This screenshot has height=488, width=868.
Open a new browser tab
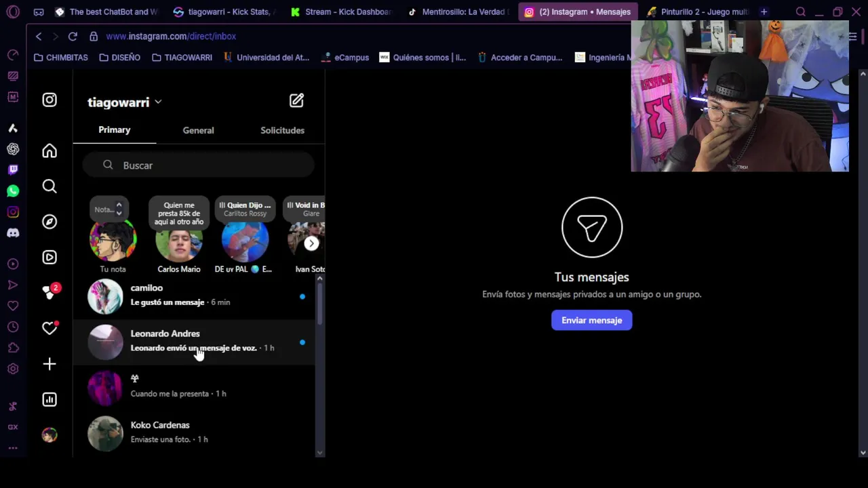click(x=764, y=12)
